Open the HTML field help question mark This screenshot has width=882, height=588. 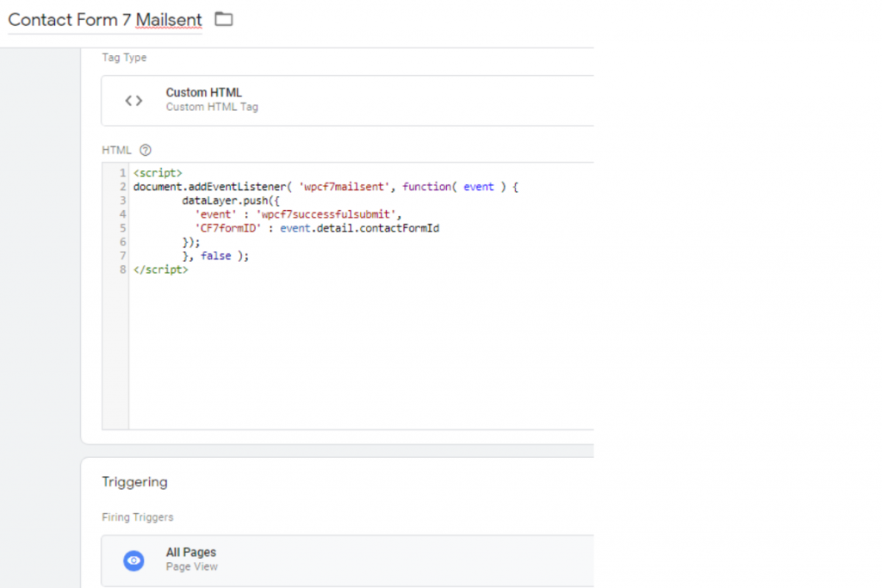[144, 149]
